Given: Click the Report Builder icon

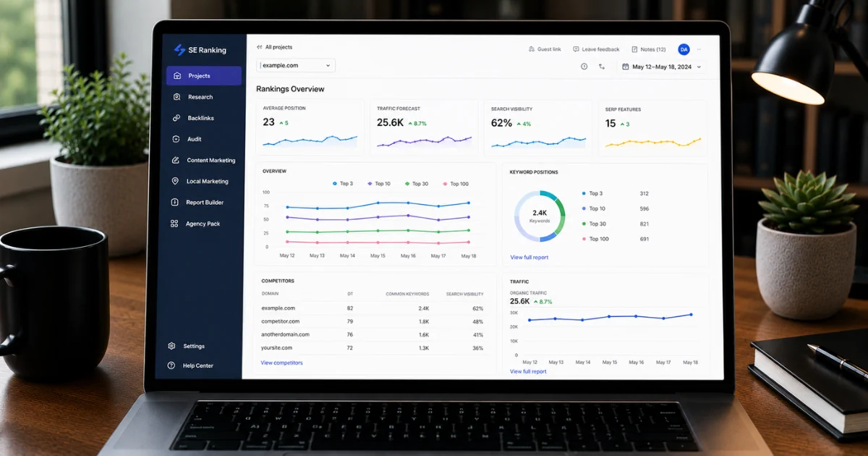Looking at the screenshot, I should click(x=175, y=203).
